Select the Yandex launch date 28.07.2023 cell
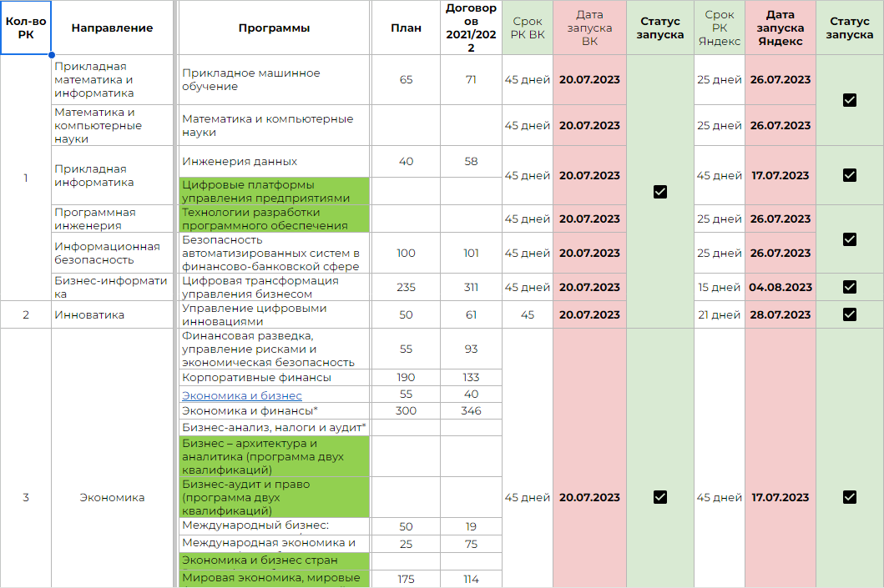 [x=780, y=314]
